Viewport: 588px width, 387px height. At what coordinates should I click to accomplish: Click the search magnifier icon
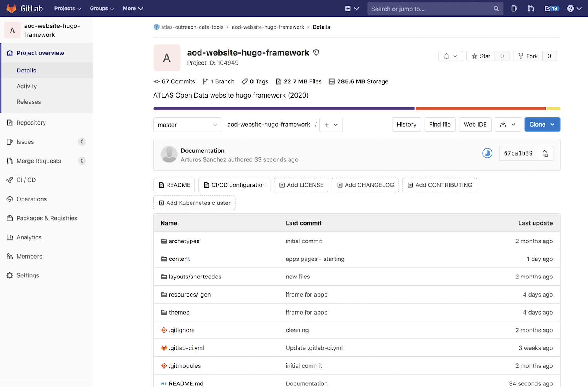496,9
